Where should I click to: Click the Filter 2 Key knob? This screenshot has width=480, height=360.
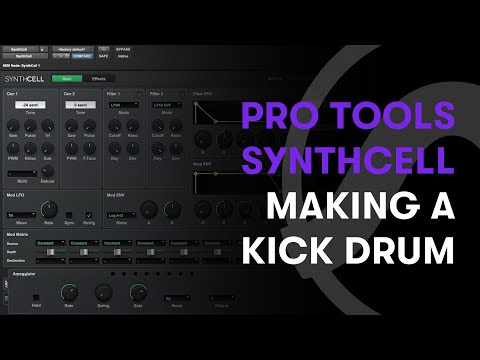(x=158, y=148)
